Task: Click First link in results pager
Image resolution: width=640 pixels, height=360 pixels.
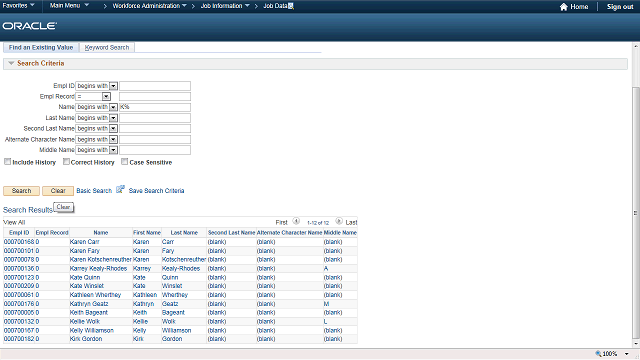Action: pyautogui.click(x=282, y=222)
